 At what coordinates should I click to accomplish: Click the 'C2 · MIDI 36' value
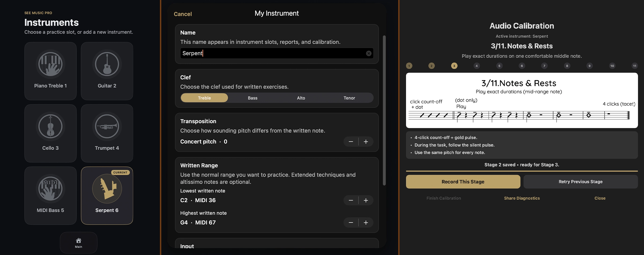pos(198,201)
